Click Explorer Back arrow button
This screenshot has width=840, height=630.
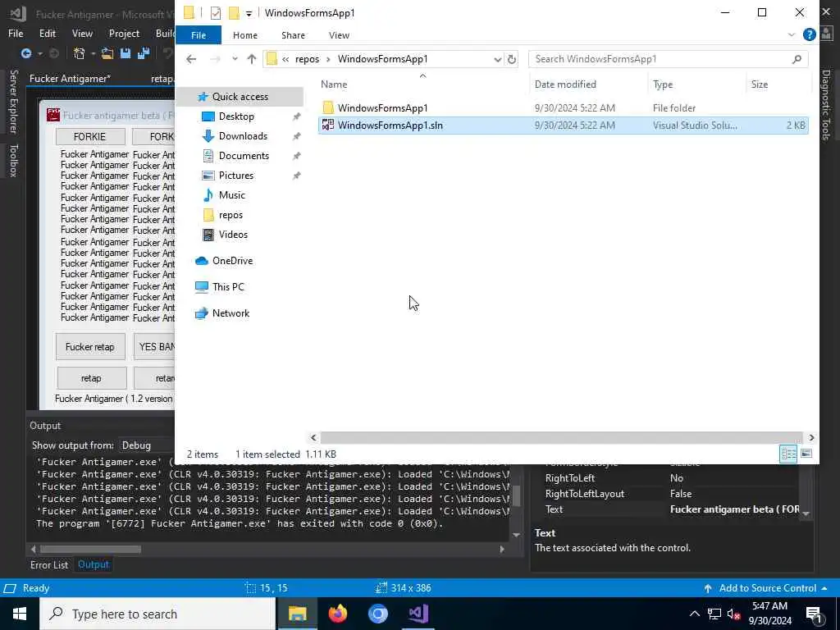(x=191, y=59)
